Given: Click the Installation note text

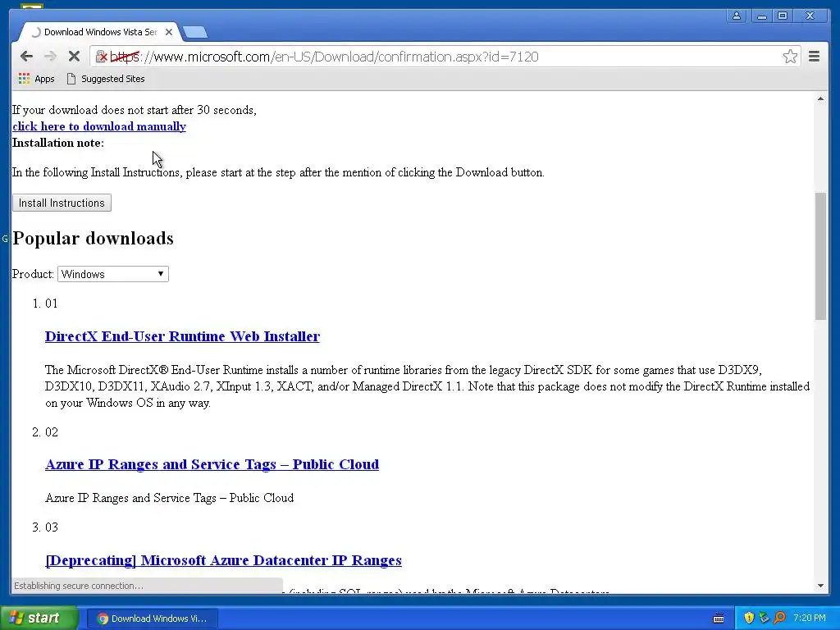Looking at the screenshot, I should [x=58, y=143].
